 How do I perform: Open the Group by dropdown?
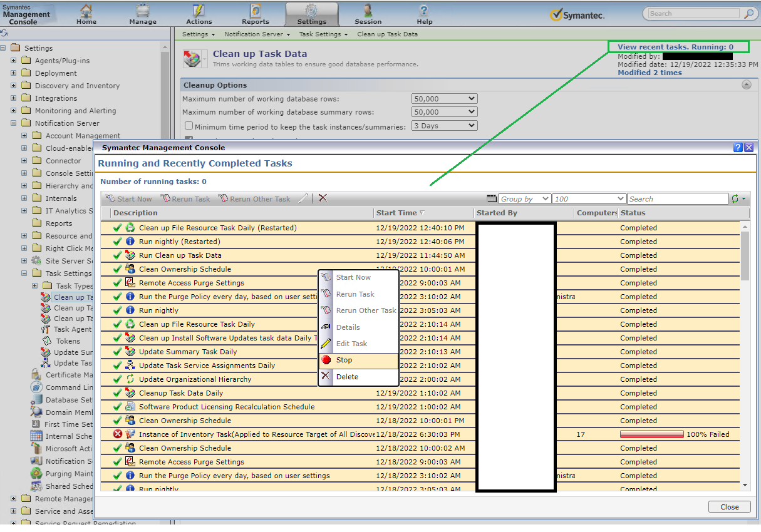(x=524, y=199)
